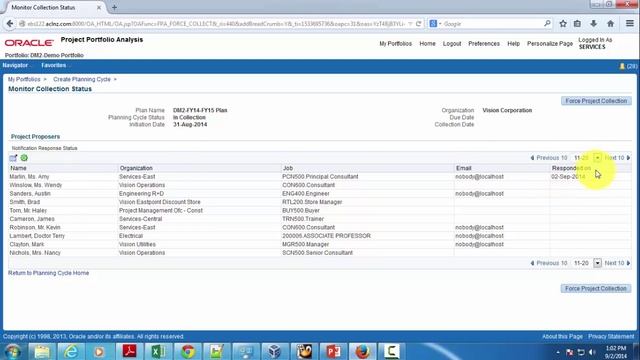
Task: Click the search magnifier icon in search box
Action: 547,24
